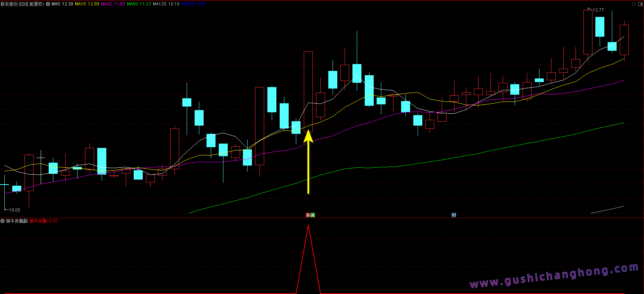The width and height of the screenshot is (644, 294).
Task: Open the 财 financial report marker
Action: point(454,215)
